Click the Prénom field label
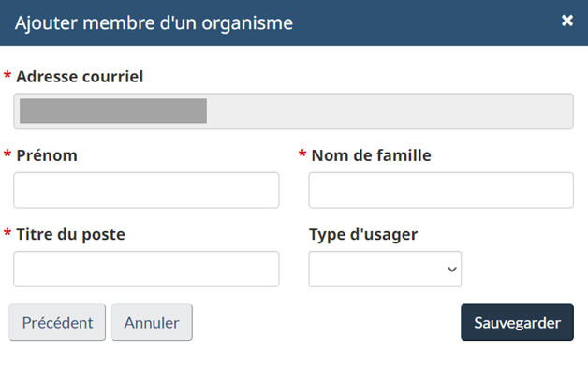The width and height of the screenshot is (588, 366). tap(47, 155)
